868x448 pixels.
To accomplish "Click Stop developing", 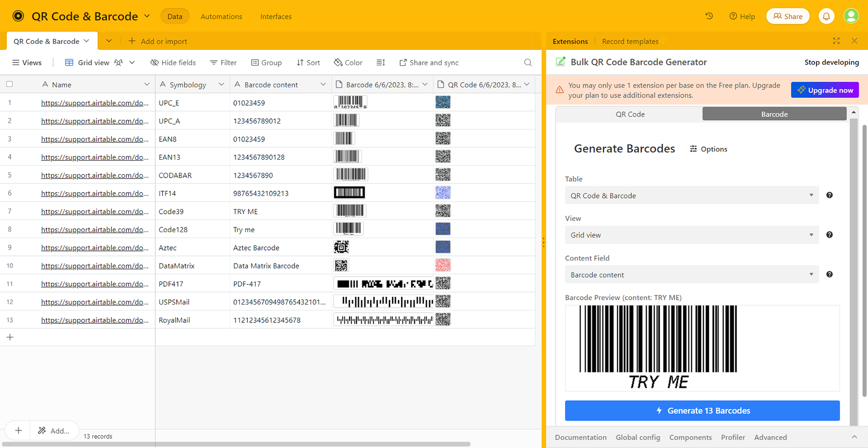I will click(x=831, y=62).
